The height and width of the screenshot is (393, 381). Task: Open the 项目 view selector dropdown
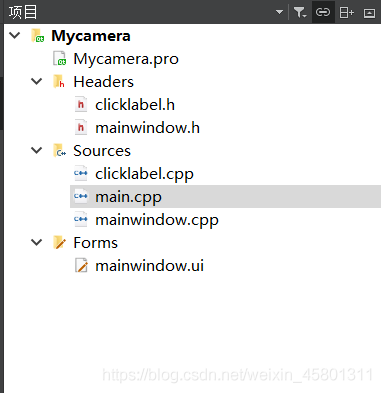[279, 12]
